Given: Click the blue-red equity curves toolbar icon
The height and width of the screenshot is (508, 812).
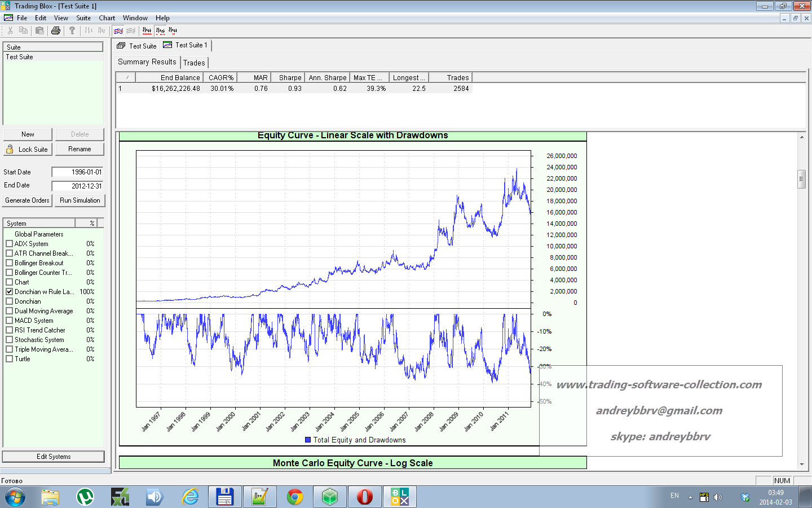Looking at the screenshot, I should (x=118, y=30).
